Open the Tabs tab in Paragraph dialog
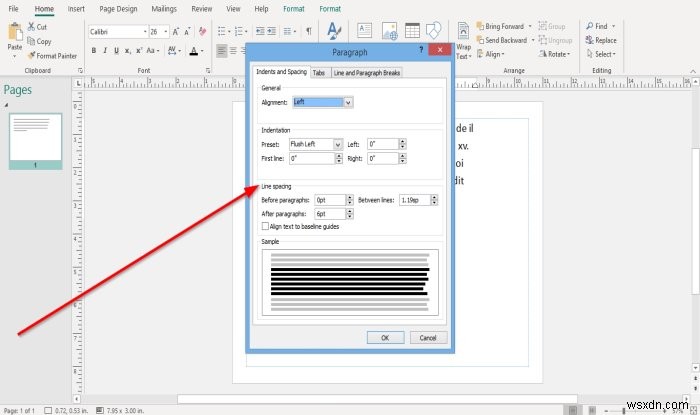The width and height of the screenshot is (700, 415). [319, 73]
